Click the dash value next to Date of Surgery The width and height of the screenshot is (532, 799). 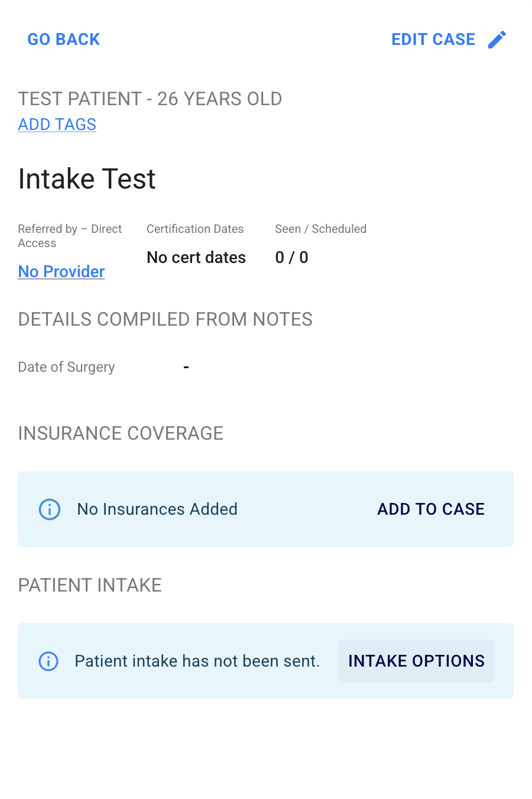(x=186, y=367)
